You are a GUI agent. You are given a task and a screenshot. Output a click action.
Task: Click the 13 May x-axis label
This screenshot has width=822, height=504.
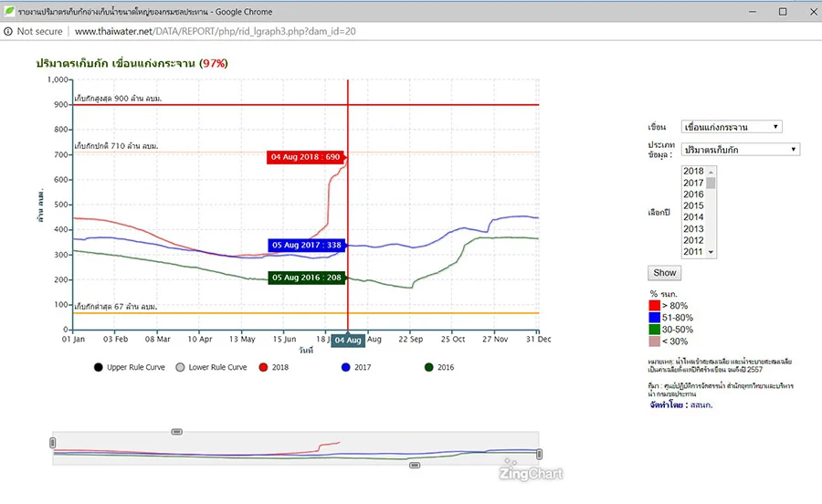tap(242, 340)
